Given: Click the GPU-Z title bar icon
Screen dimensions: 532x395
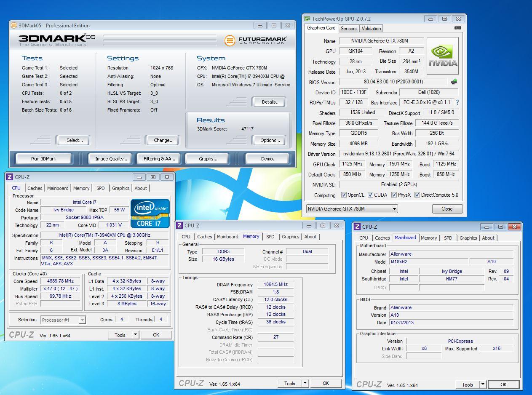Looking at the screenshot, I should click(x=307, y=19).
